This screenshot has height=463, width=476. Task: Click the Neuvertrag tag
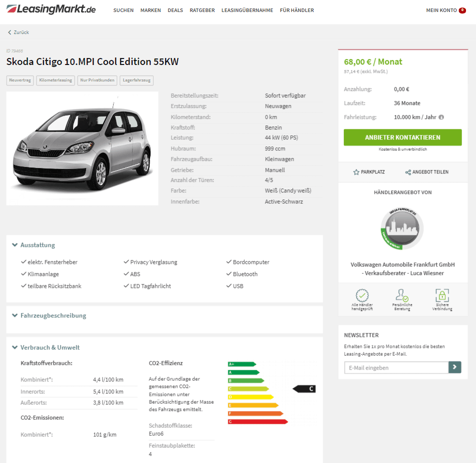coord(20,80)
